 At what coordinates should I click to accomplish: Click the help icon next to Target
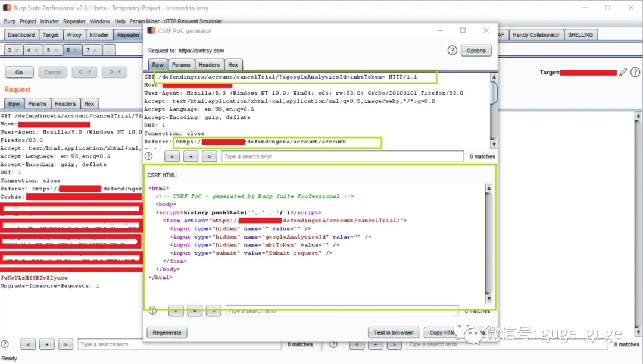click(x=635, y=73)
